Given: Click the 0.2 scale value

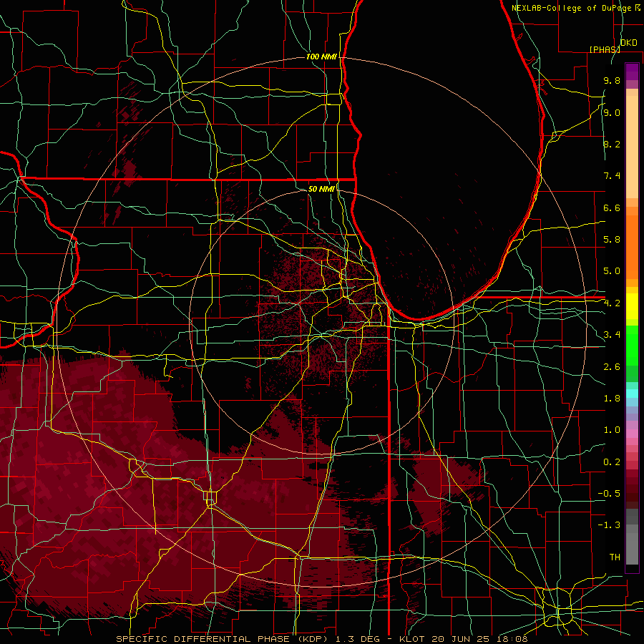Looking at the screenshot, I should click(x=612, y=462).
